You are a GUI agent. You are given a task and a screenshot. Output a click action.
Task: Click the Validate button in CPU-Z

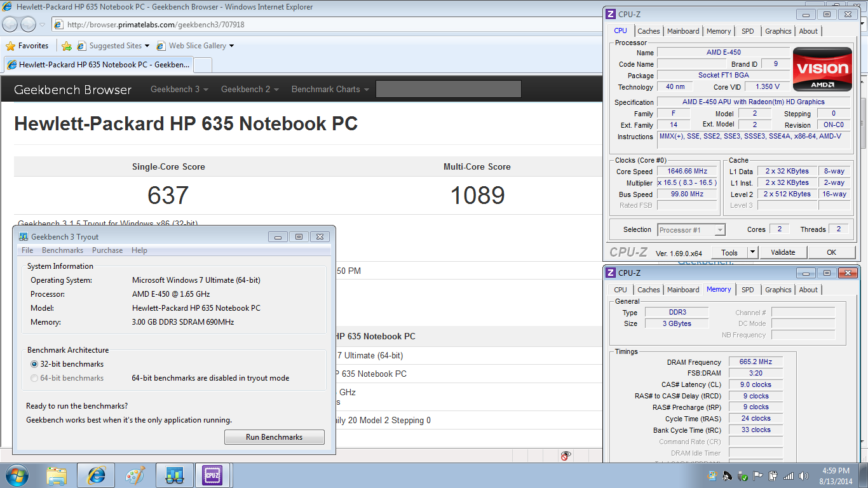(783, 252)
